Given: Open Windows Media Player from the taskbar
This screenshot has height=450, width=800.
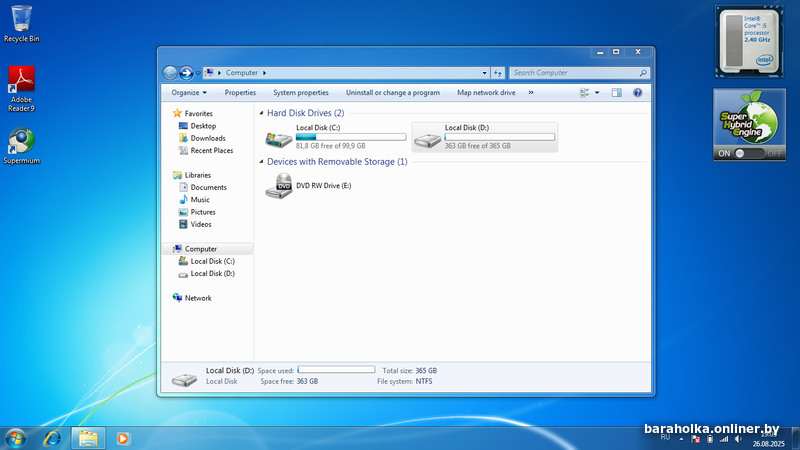Looking at the screenshot, I should 122,439.
